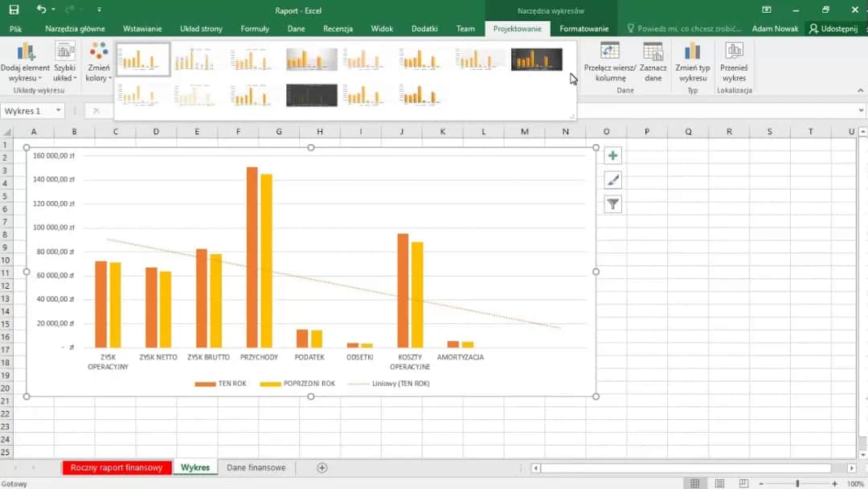The width and height of the screenshot is (868, 489).
Task: Open the chart filters funnel button
Action: click(613, 204)
